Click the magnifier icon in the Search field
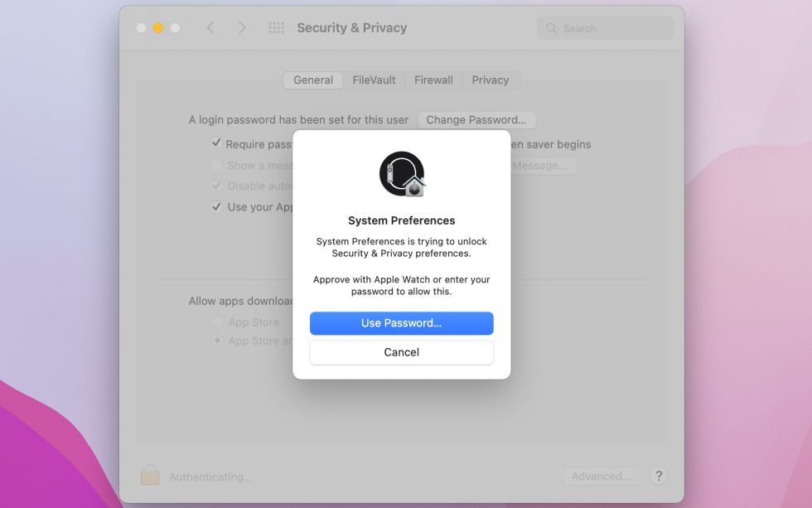 [551, 27]
